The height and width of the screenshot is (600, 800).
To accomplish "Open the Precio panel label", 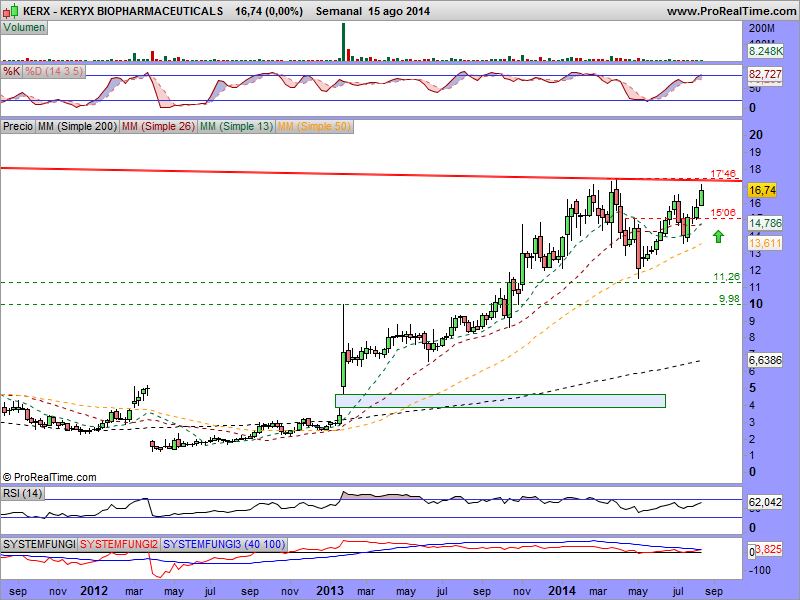I will point(18,126).
